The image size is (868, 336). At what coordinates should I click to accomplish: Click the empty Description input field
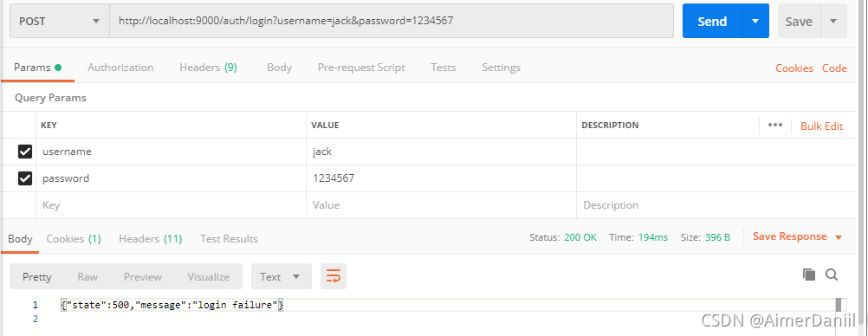pos(716,205)
